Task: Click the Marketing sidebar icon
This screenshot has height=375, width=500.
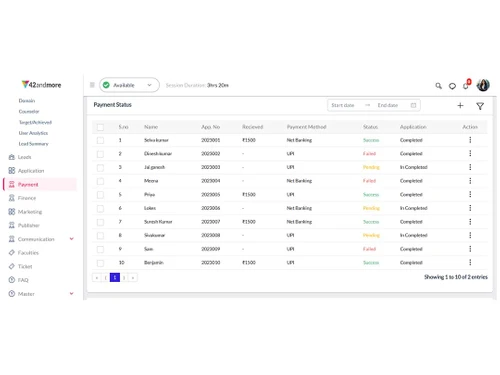Action: (12, 212)
